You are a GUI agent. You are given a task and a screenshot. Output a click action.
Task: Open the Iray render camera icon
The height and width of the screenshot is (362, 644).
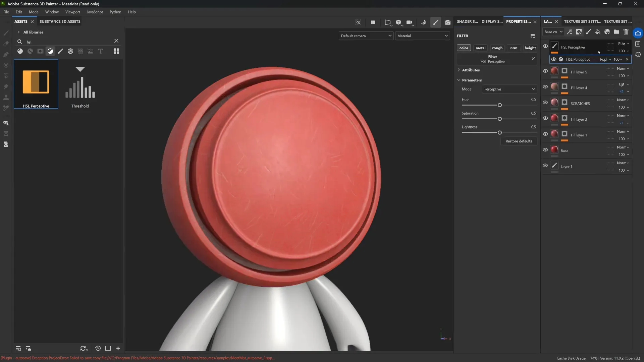tap(448, 22)
